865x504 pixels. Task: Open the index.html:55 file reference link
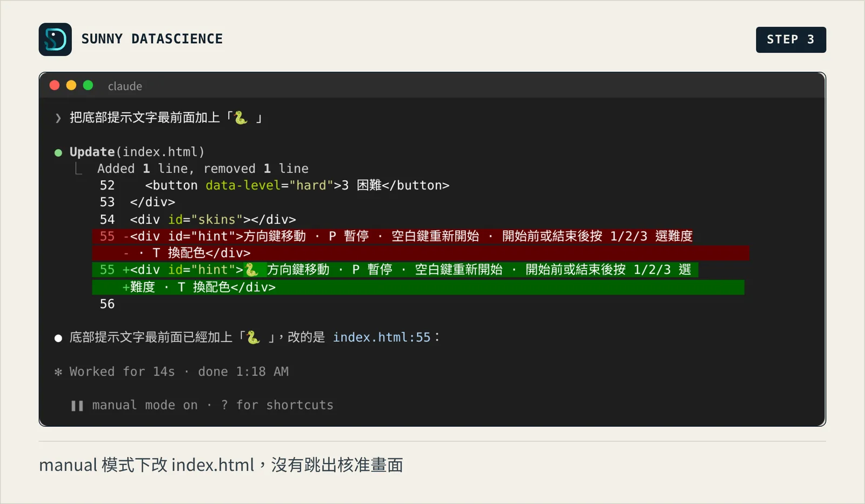382,338
